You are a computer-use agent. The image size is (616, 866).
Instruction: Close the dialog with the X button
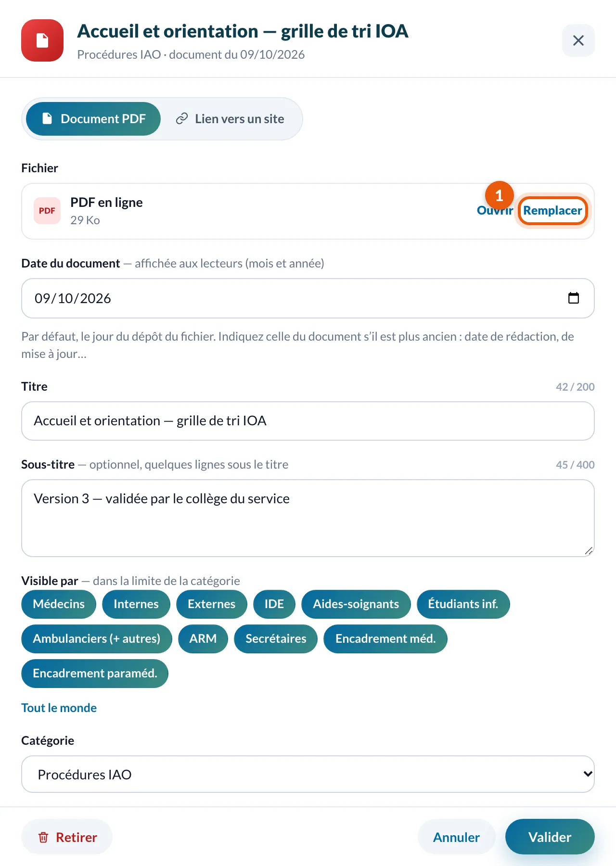coord(578,40)
